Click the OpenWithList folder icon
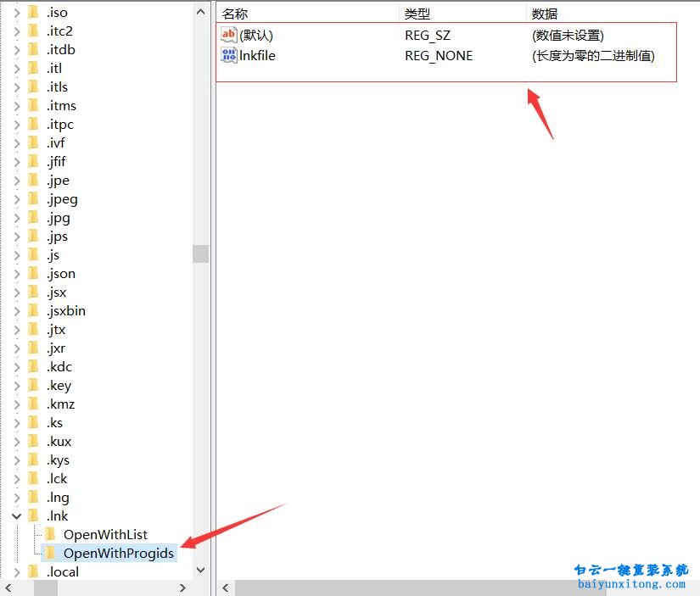700x596 pixels. tap(50, 534)
